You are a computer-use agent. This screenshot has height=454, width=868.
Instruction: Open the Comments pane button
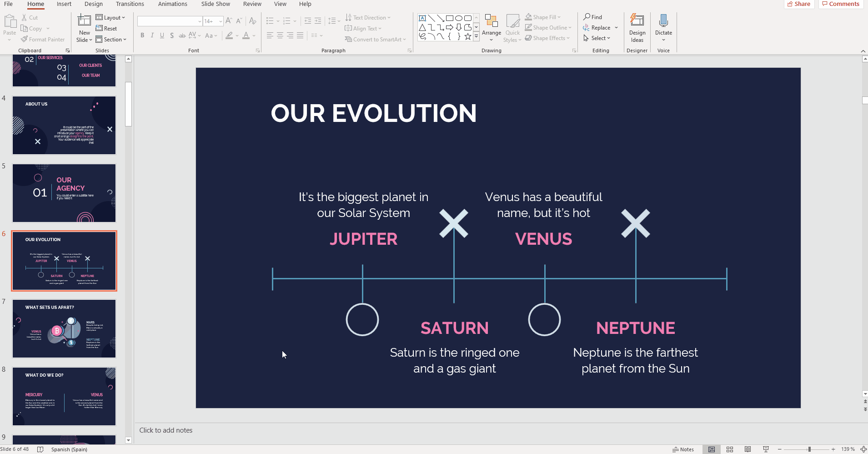pyautogui.click(x=841, y=4)
